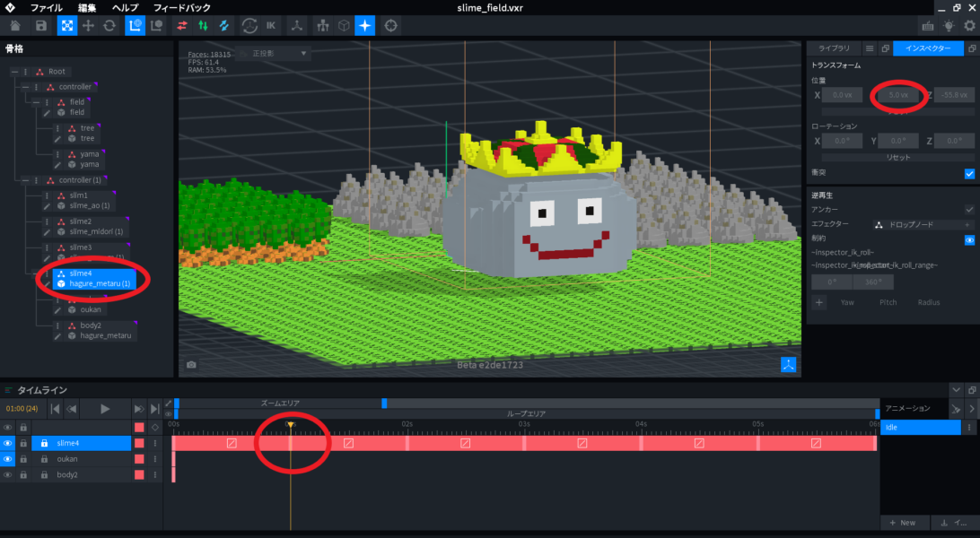This screenshot has height=538, width=980.
Task: Click the red horizontal swap arrows icon
Action: [182, 26]
